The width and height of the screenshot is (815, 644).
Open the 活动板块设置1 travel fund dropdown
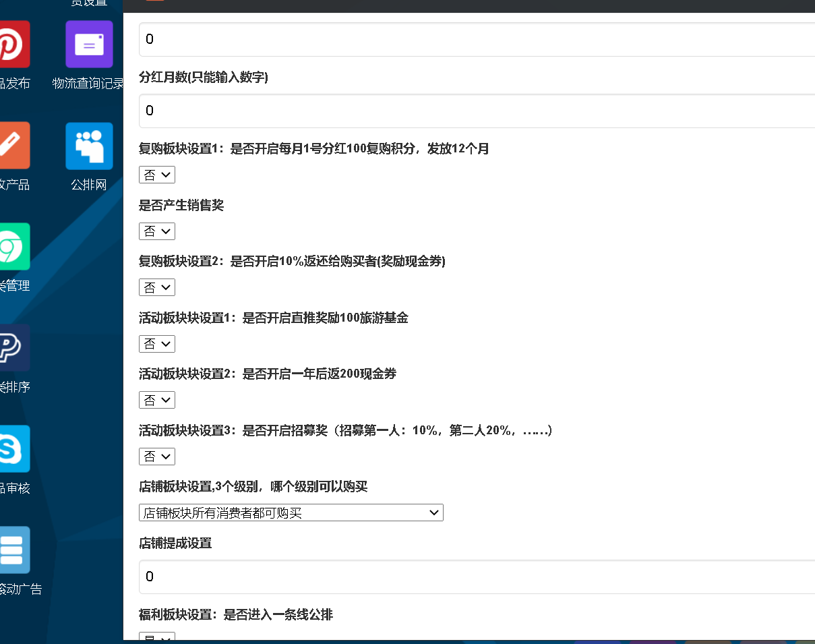pyautogui.click(x=157, y=344)
